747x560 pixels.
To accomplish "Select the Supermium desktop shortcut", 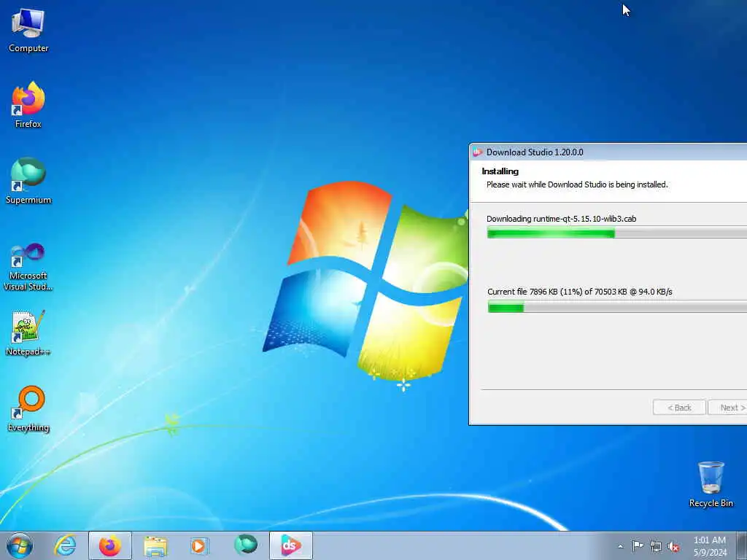I will pyautogui.click(x=28, y=181).
